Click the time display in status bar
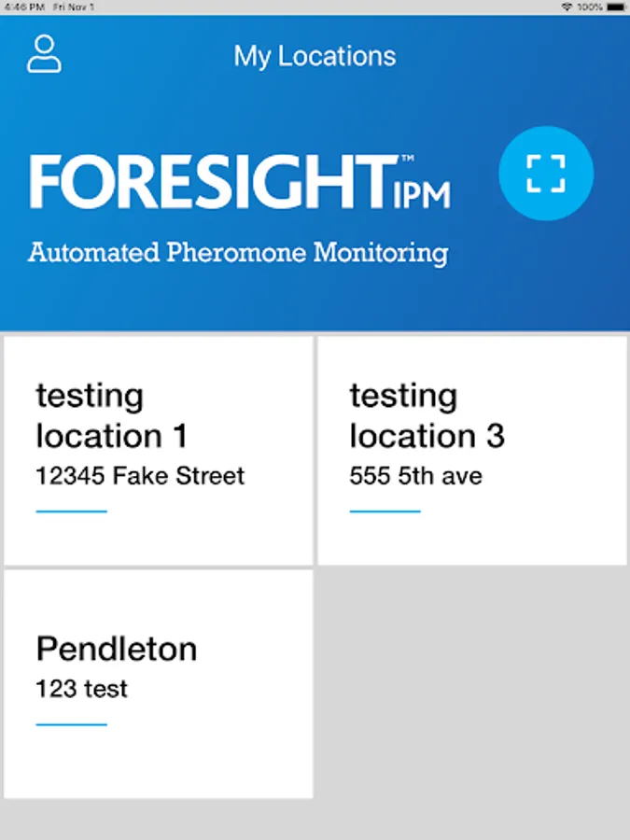The height and width of the screenshot is (840, 630). click(17, 7)
